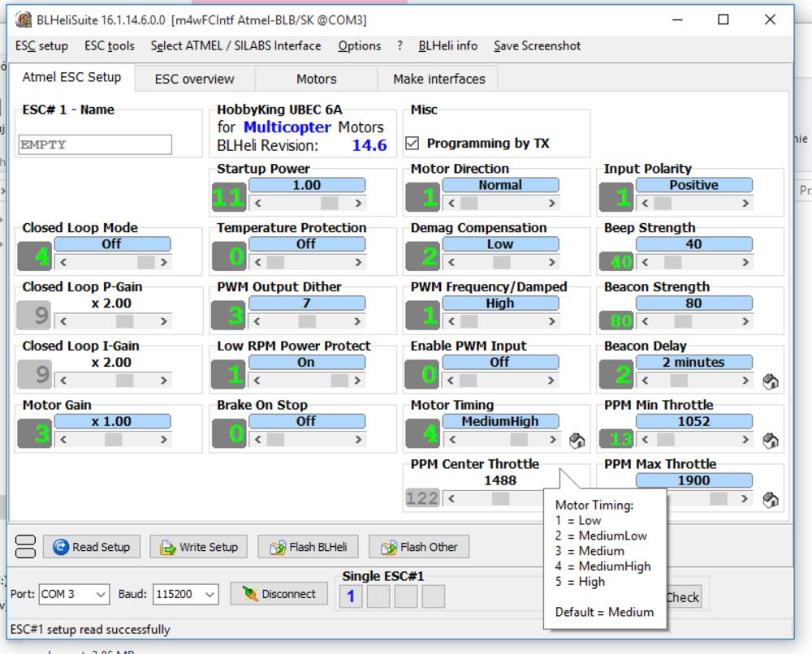Click right arrow of Motor Direction slider
This screenshot has width=812, height=654.
click(551, 204)
